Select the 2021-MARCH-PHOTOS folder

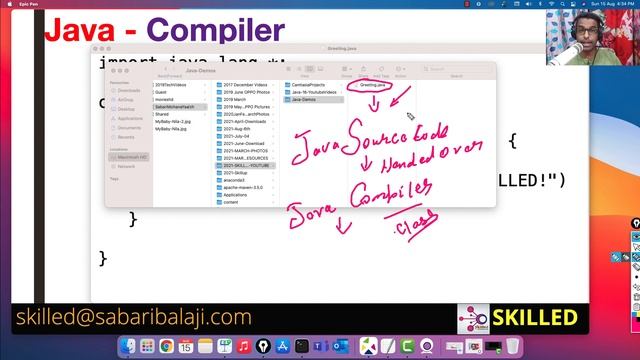245,151
